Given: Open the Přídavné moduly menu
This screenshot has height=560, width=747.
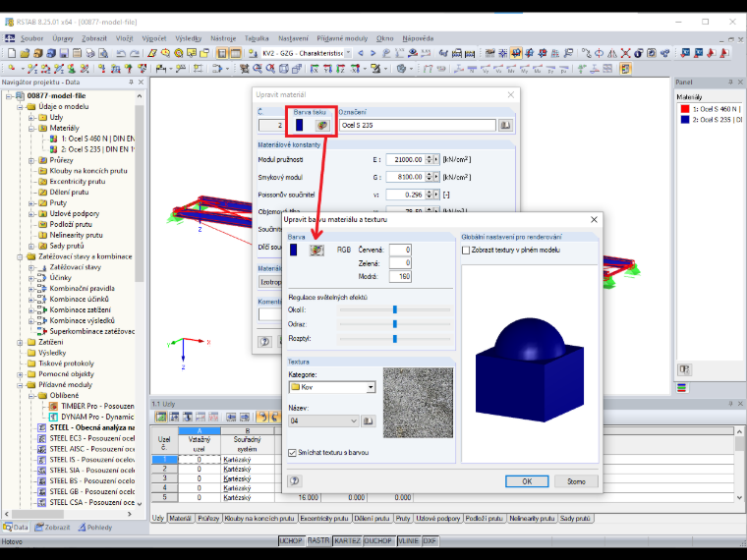Looking at the screenshot, I should coord(342,38).
